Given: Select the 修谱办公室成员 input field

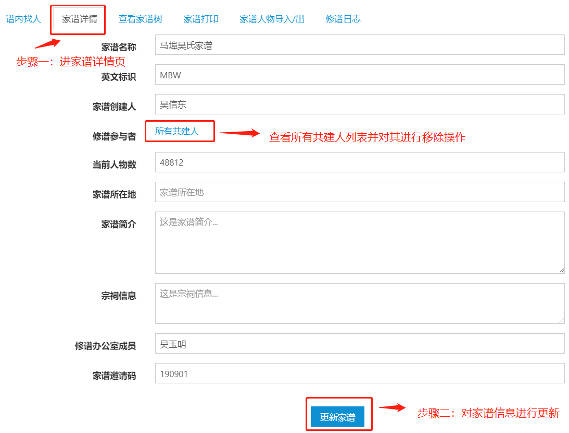Looking at the screenshot, I should click(x=360, y=344).
